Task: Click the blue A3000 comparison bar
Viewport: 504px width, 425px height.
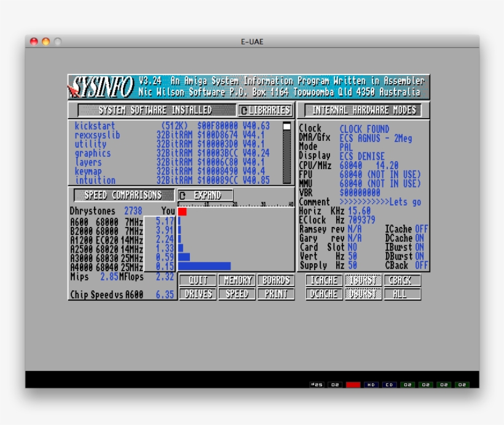Action: 184,257
